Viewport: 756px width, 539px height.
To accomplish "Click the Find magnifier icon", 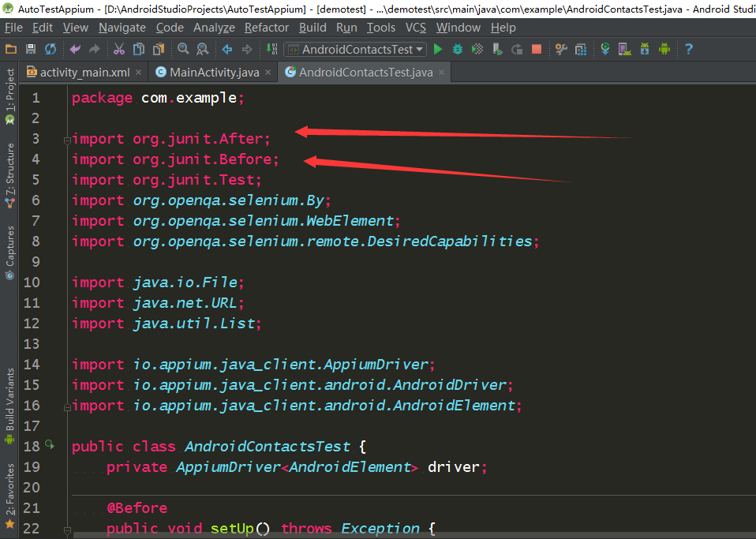I will pos(183,49).
